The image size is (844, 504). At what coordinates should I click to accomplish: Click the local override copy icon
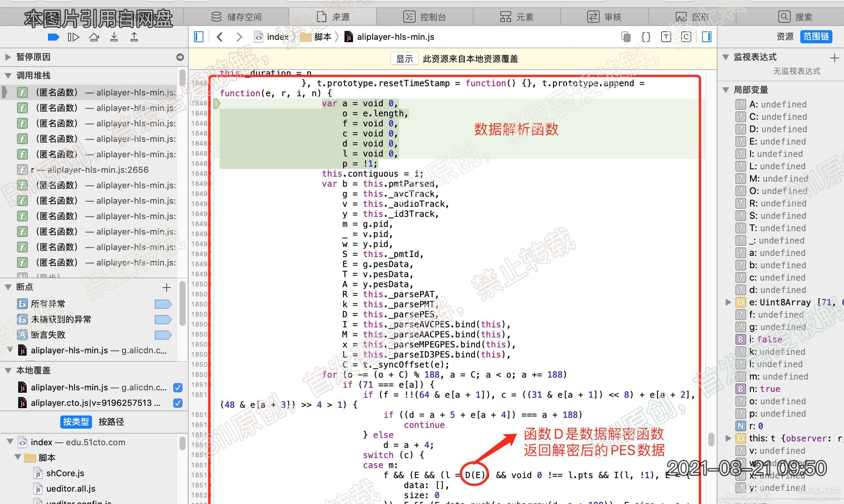(626, 37)
